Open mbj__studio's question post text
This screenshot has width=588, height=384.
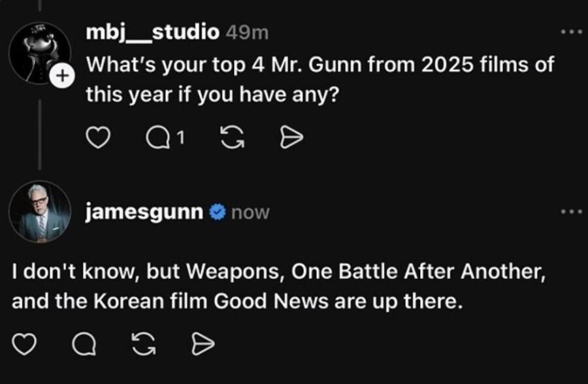coord(320,80)
